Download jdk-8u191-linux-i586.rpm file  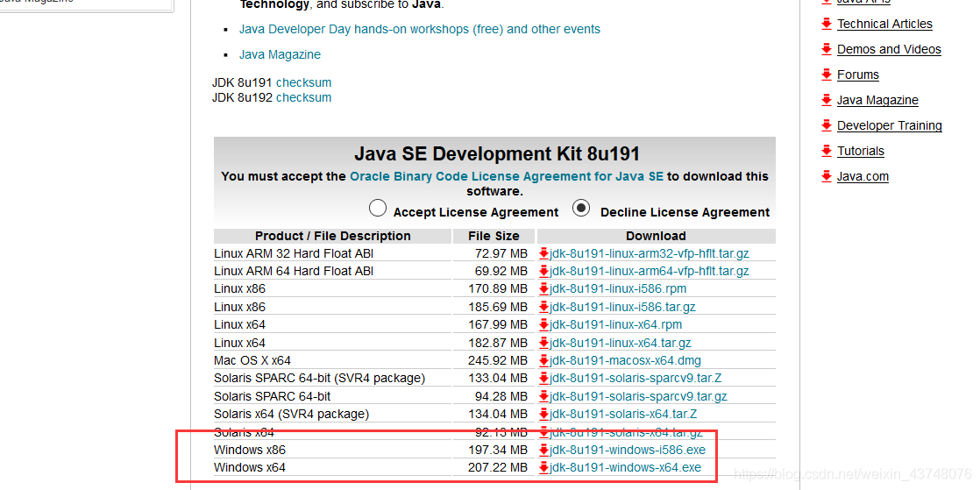618,288
